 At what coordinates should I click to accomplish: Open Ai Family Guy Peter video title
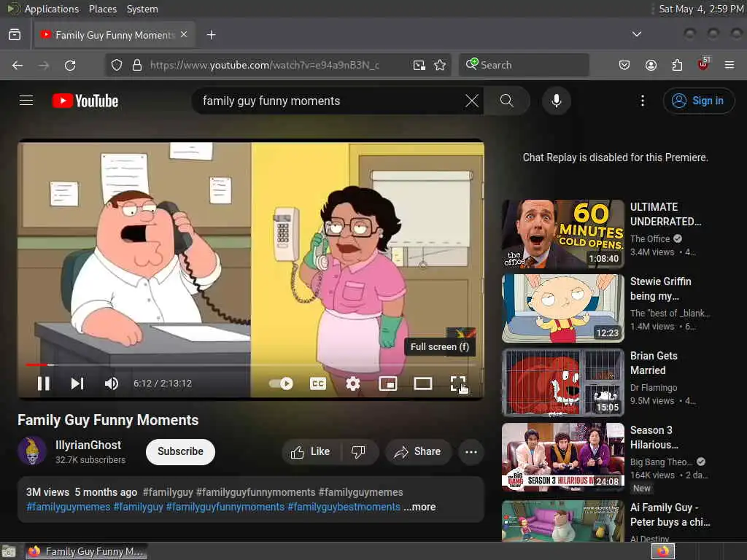click(x=670, y=514)
